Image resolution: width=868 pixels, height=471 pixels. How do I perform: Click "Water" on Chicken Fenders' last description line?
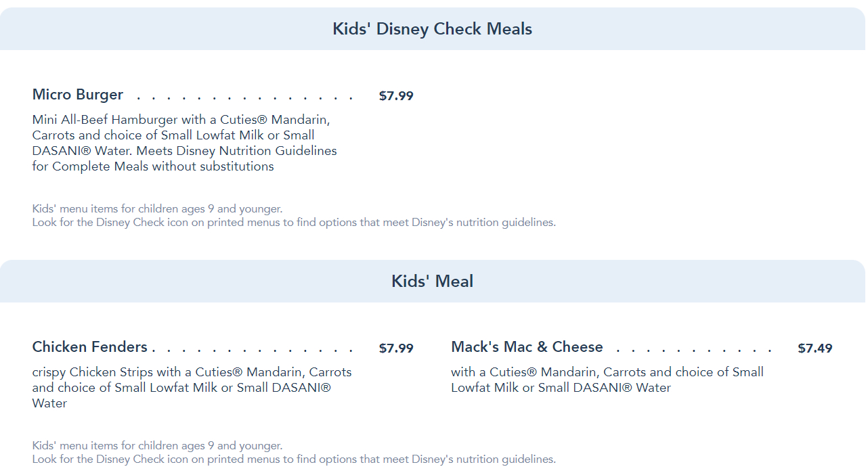(x=49, y=403)
